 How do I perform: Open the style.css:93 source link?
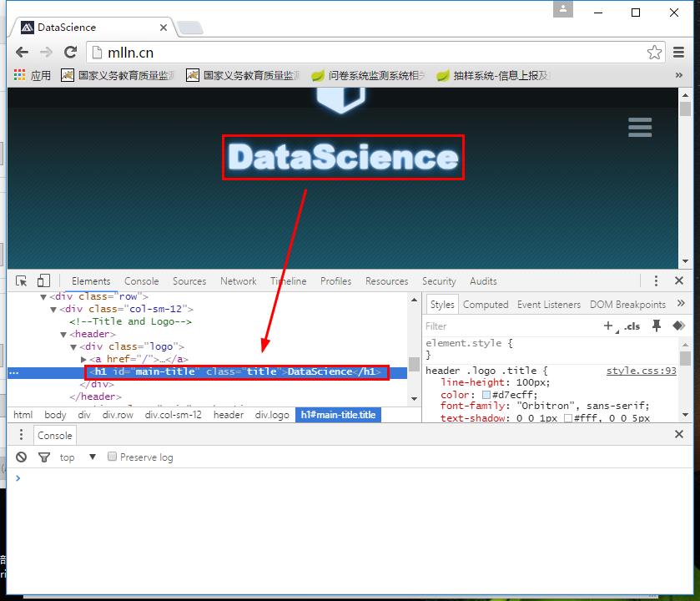click(x=641, y=371)
